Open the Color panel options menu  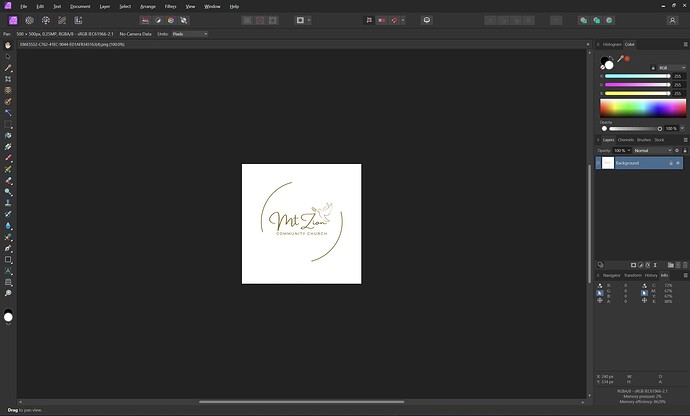pyautogui.click(x=685, y=44)
